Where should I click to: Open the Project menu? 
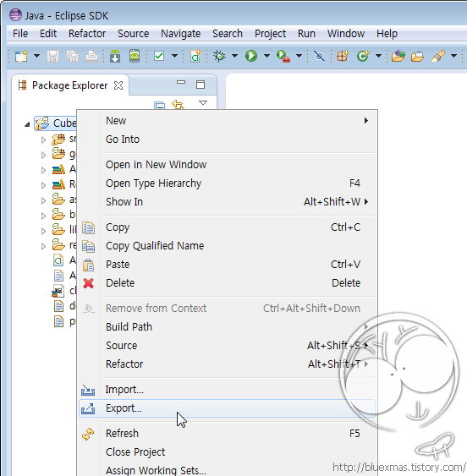(x=271, y=33)
